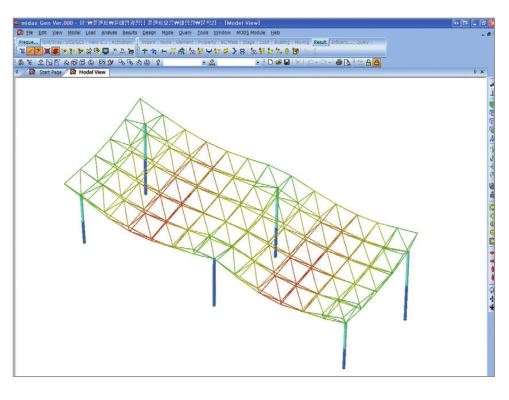Toggle the highlighted red layered icon
The image size is (509, 400).
pos(55,51)
